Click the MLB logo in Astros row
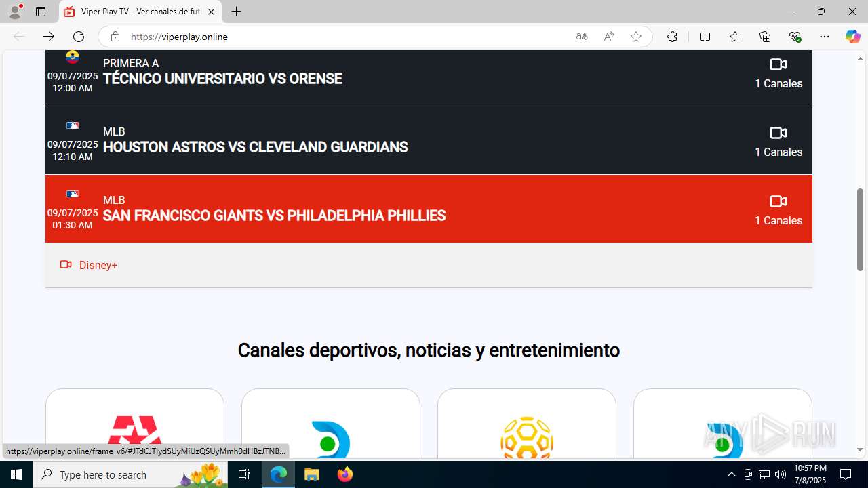 point(73,125)
